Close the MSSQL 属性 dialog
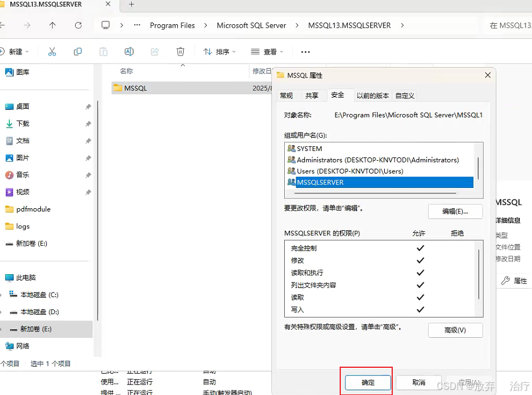Viewport: 532px width, 395px height. pos(488,75)
